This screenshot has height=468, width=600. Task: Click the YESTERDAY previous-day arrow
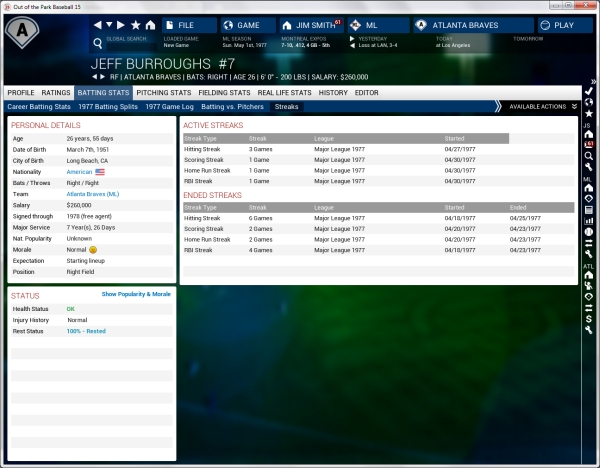pos(352,46)
